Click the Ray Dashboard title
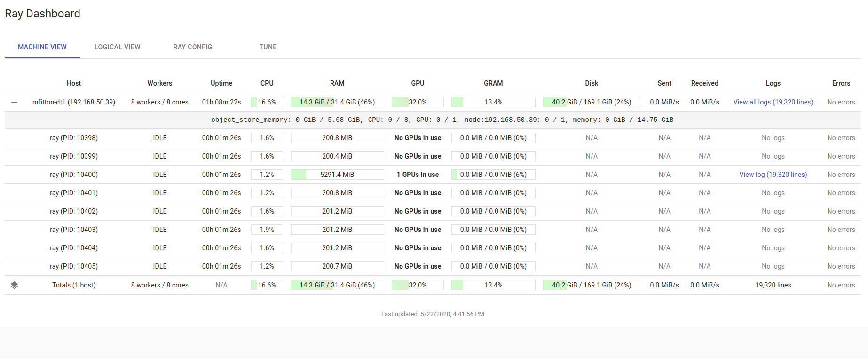This screenshot has width=868, height=359. pos(42,14)
